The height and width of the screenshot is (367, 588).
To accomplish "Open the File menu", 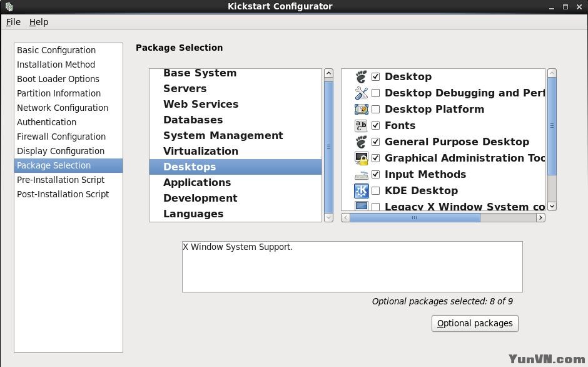I will (x=13, y=22).
